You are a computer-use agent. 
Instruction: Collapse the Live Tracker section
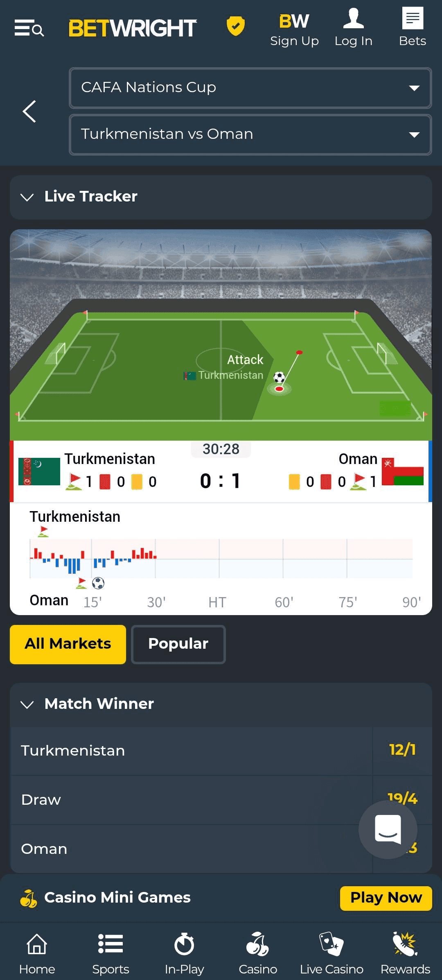coord(27,197)
